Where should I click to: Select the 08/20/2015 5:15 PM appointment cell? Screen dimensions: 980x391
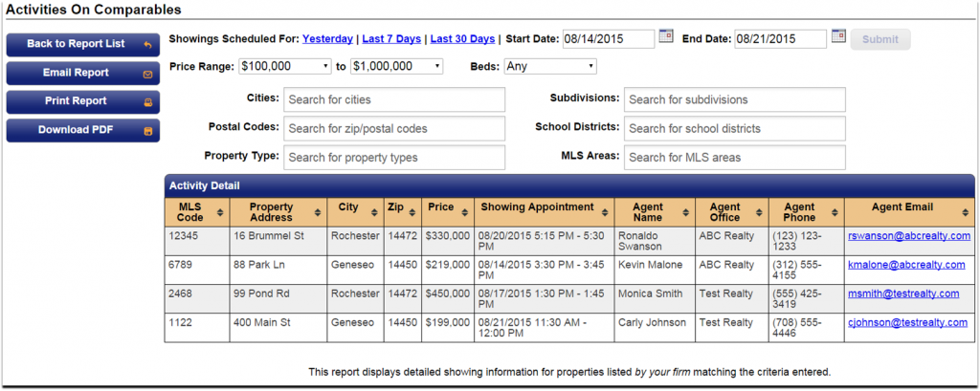pos(544,241)
